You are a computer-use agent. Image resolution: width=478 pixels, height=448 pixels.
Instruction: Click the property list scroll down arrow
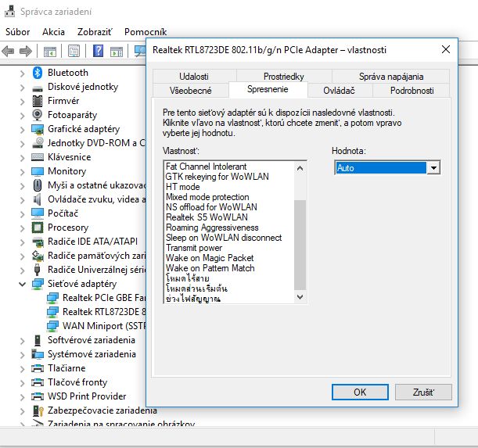[300, 297]
